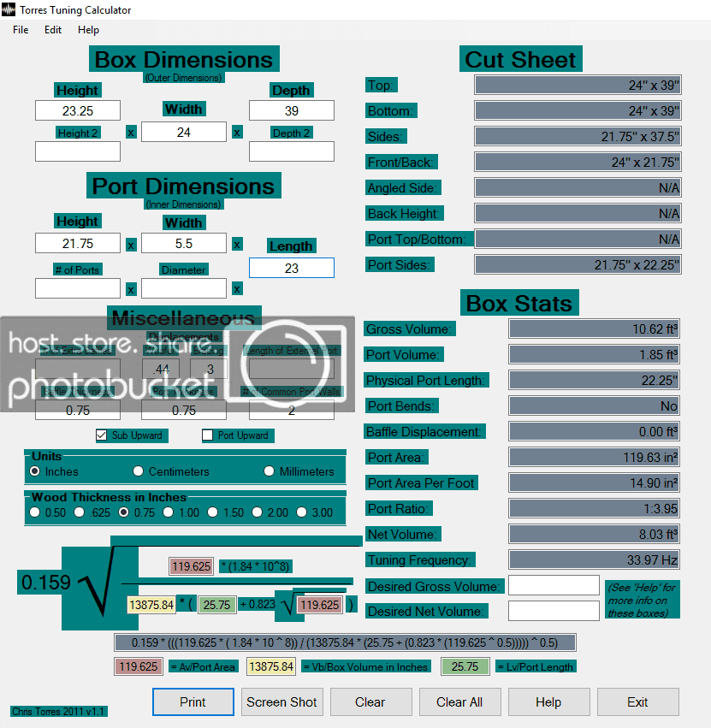The height and width of the screenshot is (728, 711).
Task: Select 1.00 wood thickness
Action: (168, 512)
